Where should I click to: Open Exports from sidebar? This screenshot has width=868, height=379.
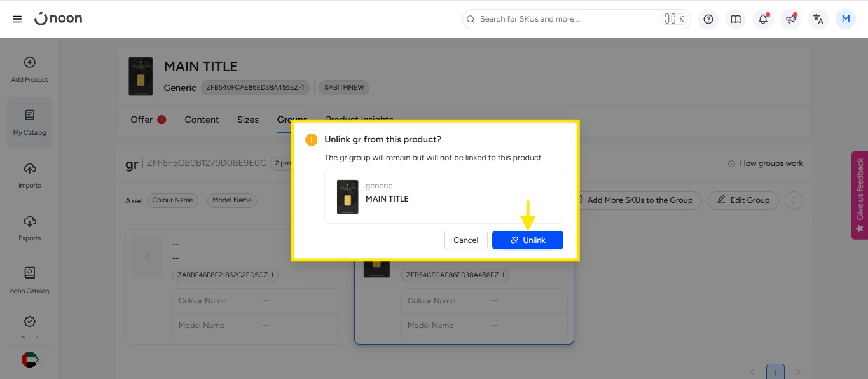(29, 228)
